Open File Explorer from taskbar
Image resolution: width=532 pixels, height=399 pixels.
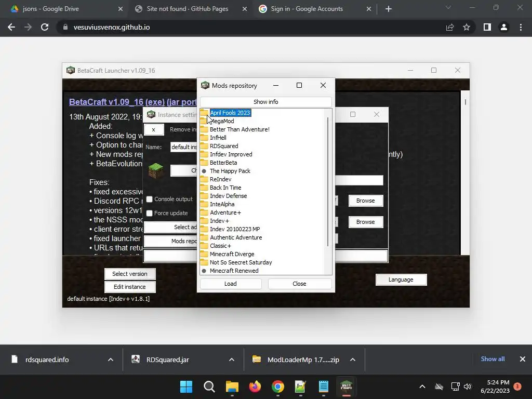232,387
